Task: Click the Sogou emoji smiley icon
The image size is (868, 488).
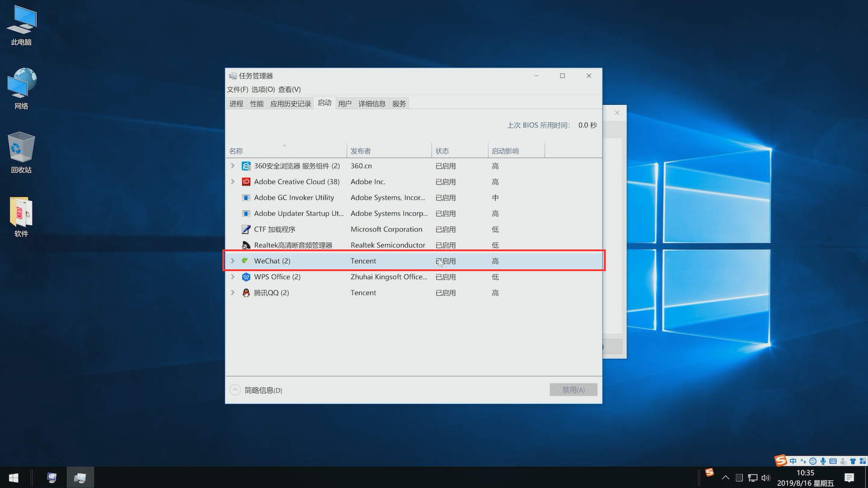Action: click(x=813, y=461)
